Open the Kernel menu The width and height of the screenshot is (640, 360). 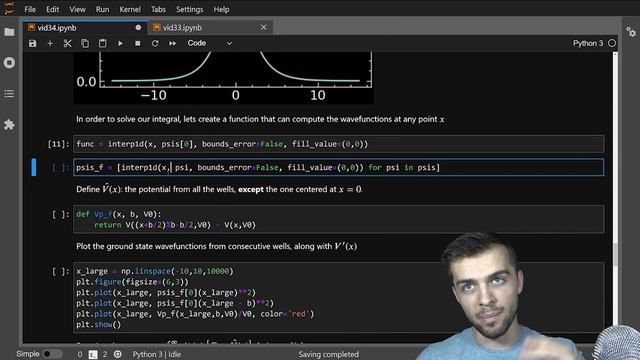point(130,9)
